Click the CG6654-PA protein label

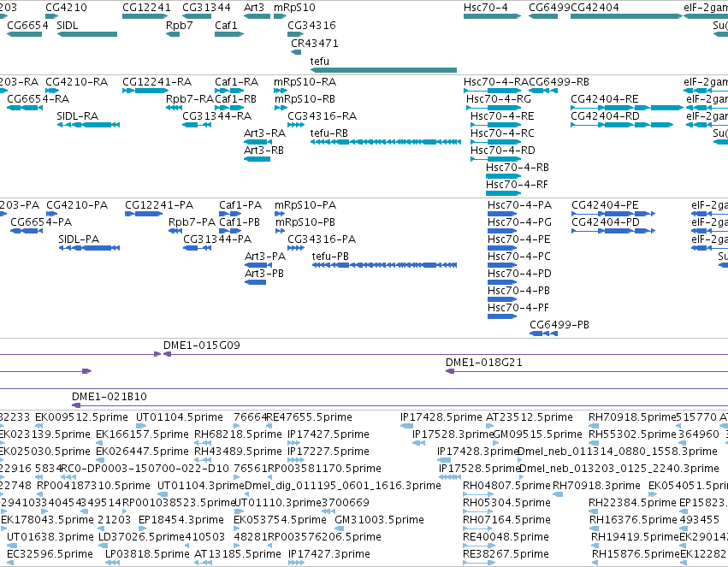pos(41,222)
